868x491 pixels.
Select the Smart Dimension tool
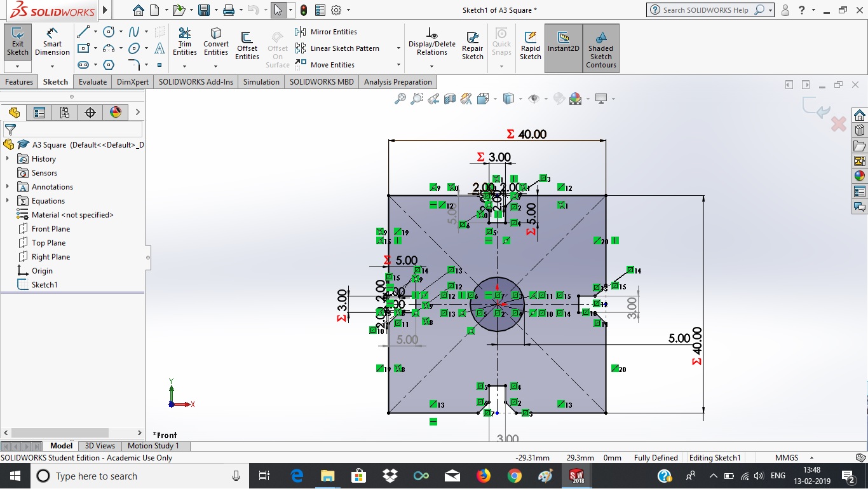click(52, 42)
